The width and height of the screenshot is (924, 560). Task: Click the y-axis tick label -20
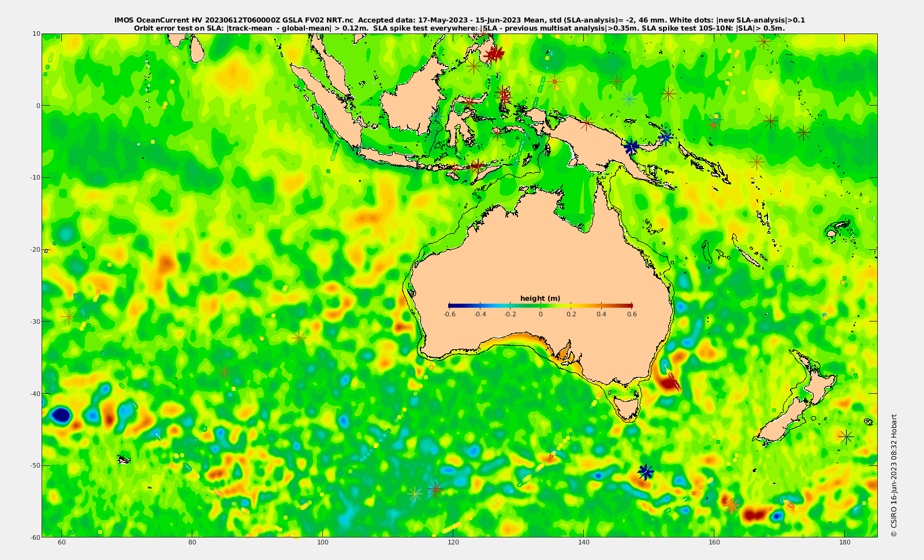[35, 249]
